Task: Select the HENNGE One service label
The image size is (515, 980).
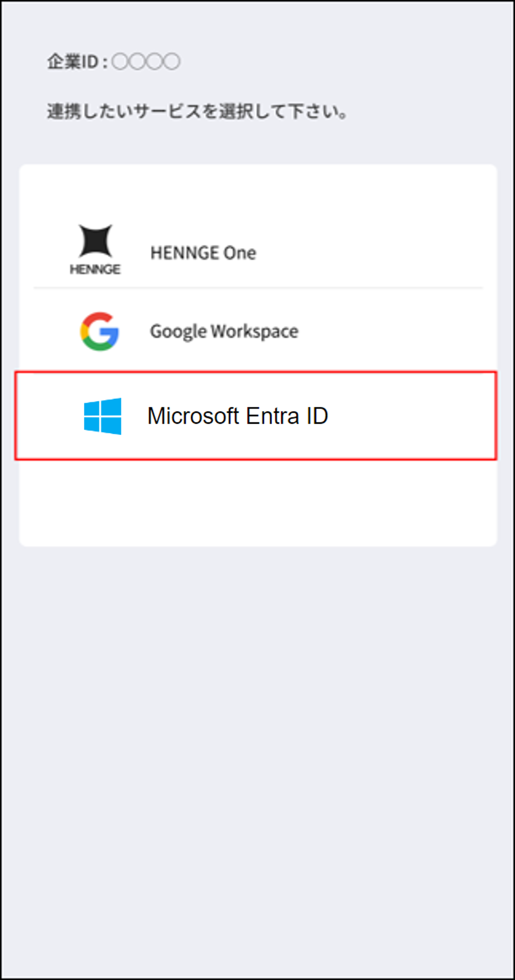Action: (x=203, y=253)
